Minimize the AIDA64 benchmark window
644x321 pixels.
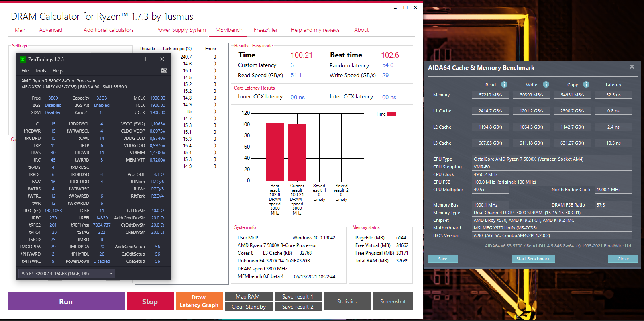613,67
